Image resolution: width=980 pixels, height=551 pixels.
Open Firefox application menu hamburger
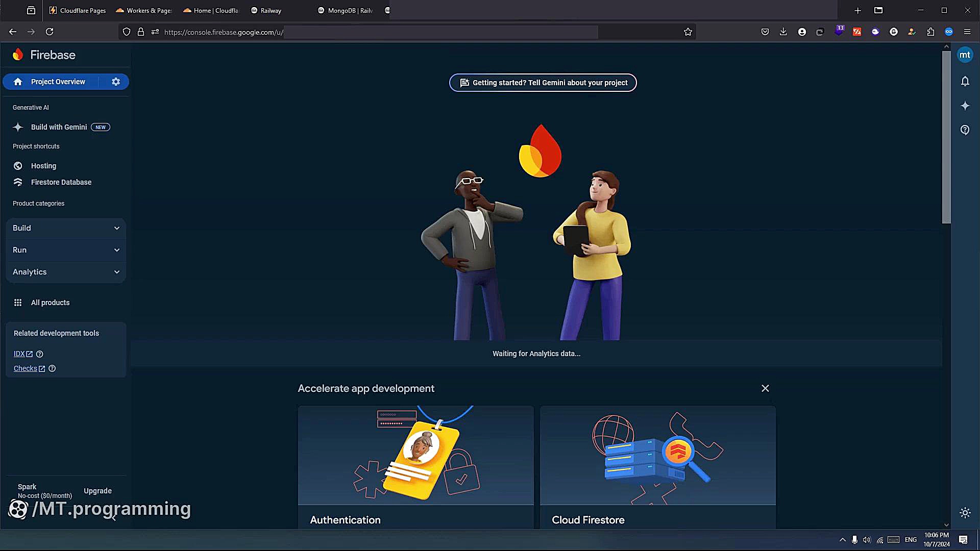(x=967, y=32)
